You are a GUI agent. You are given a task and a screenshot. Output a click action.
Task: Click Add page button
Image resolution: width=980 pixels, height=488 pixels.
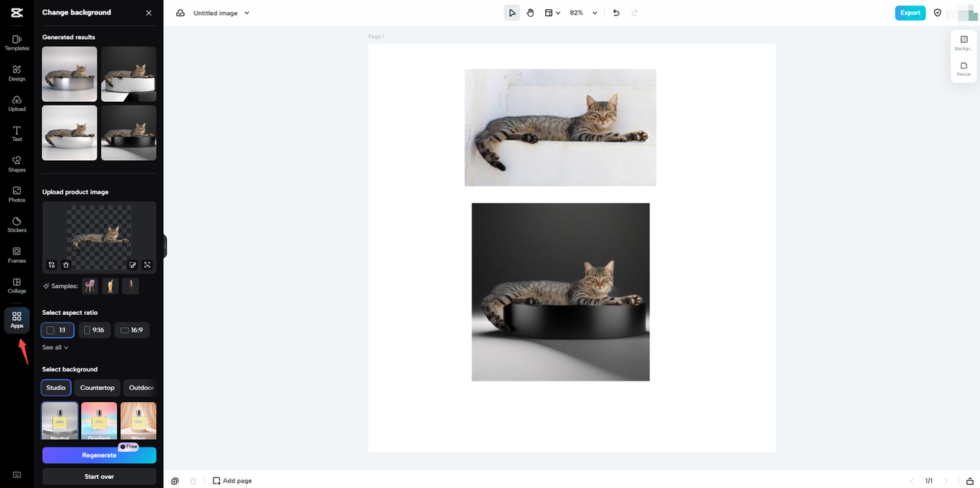click(x=232, y=480)
